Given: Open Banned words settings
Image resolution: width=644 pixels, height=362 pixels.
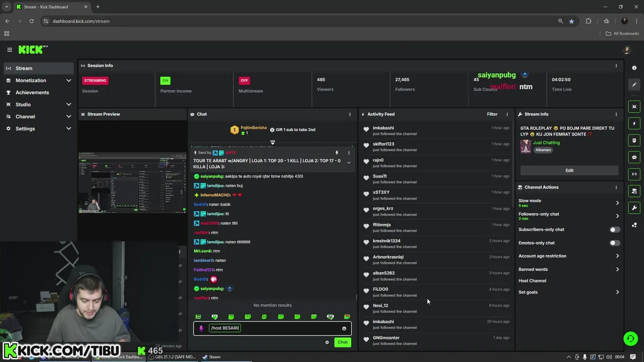Looking at the screenshot, I should [569, 269].
